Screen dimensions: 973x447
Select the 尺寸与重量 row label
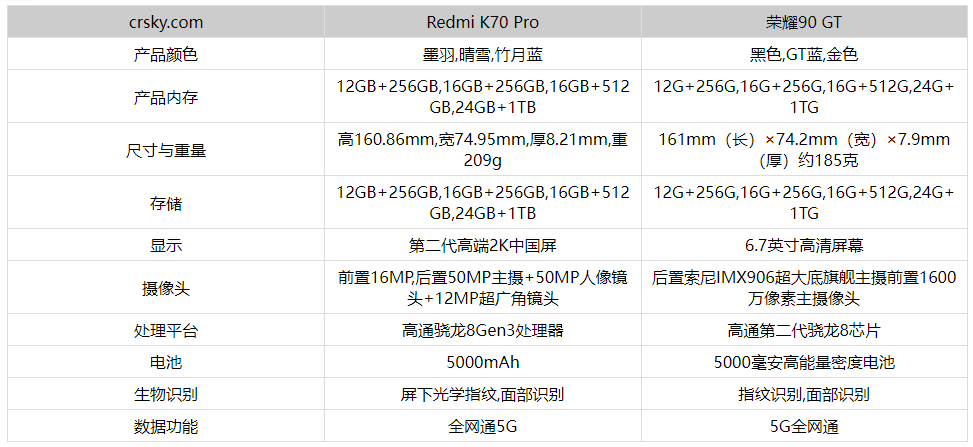click(x=164, y=150)
